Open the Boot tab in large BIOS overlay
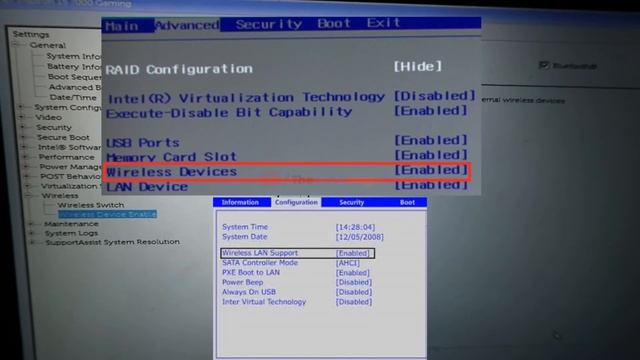 [334, 24]
